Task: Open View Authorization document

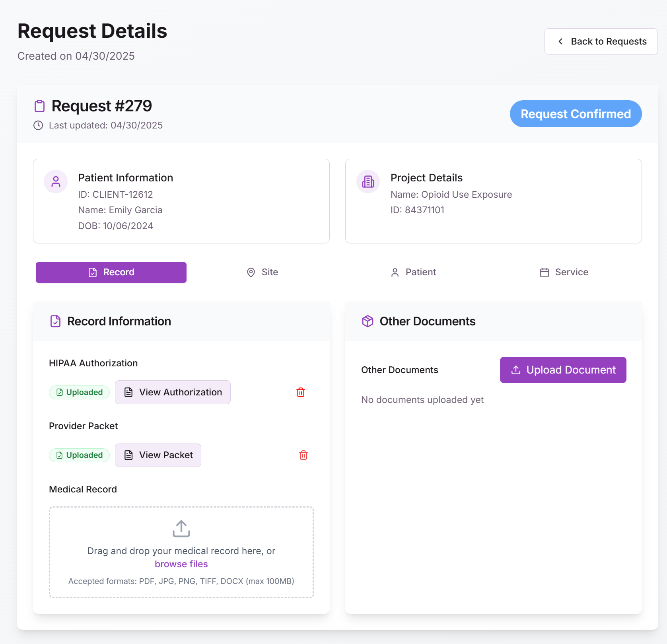Action: pos(173,392)
